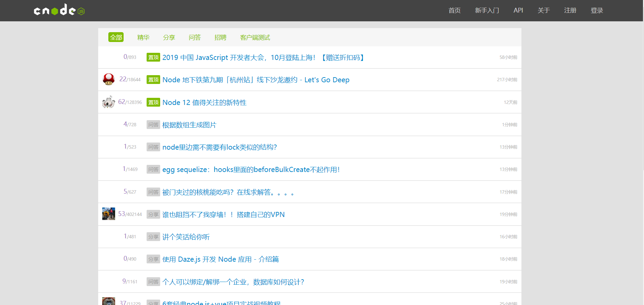This screenshot has width=644, height=305.
Task: Open the egg sequelize beforeBulkCreate question
Action: pos(251,169)
